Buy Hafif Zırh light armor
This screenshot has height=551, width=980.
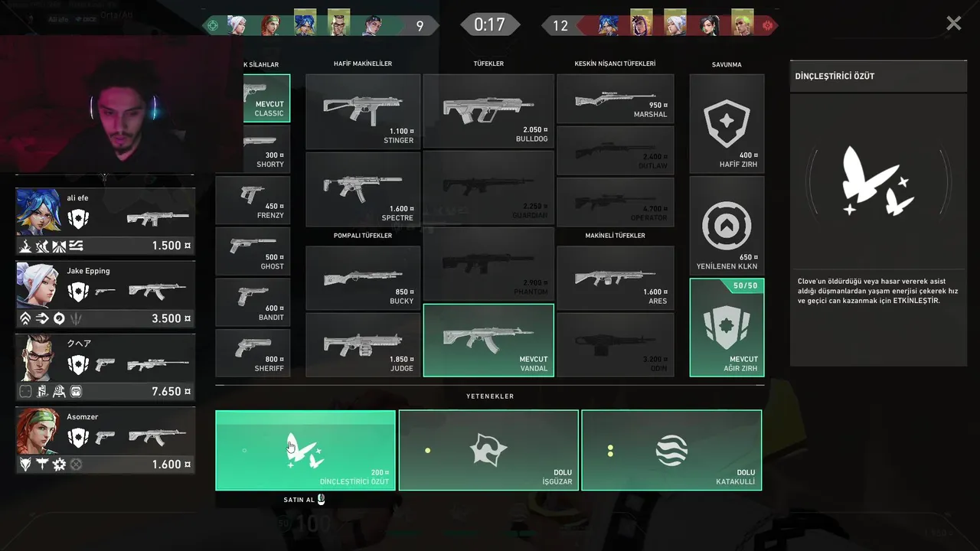[x=727, y=123]
